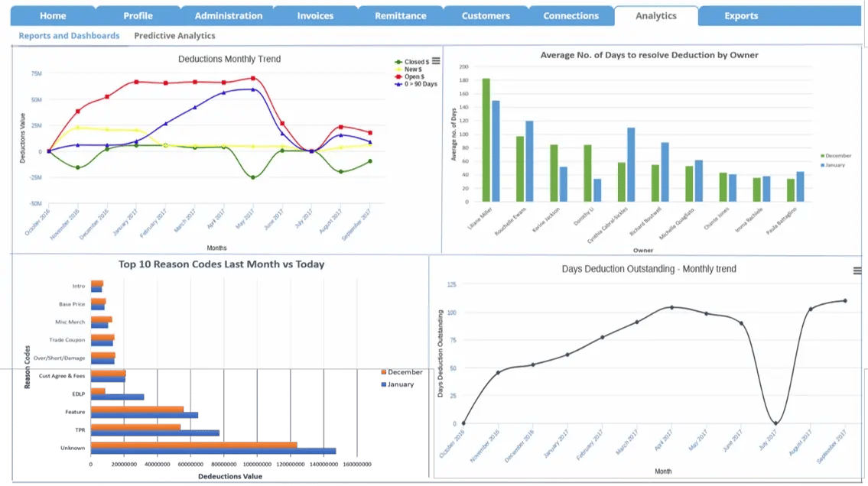This screenshot has height=486, width=868.
Task: Click the 'Imma Rachiele' owner label
Action: click(x=749, y=219)
